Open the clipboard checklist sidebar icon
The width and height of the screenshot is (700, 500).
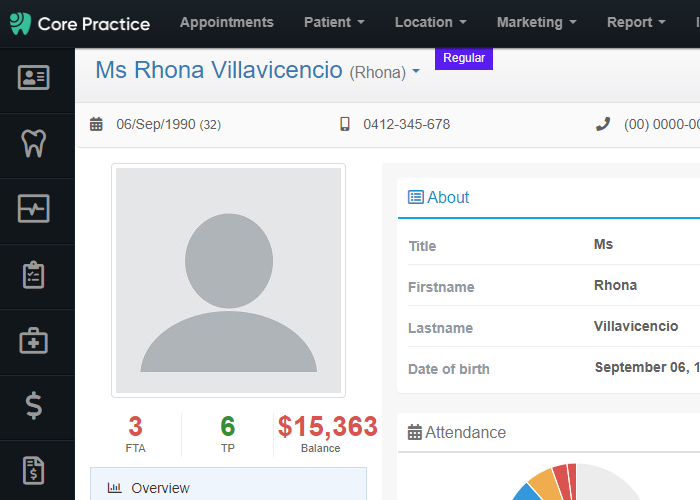tap(33, 275)
